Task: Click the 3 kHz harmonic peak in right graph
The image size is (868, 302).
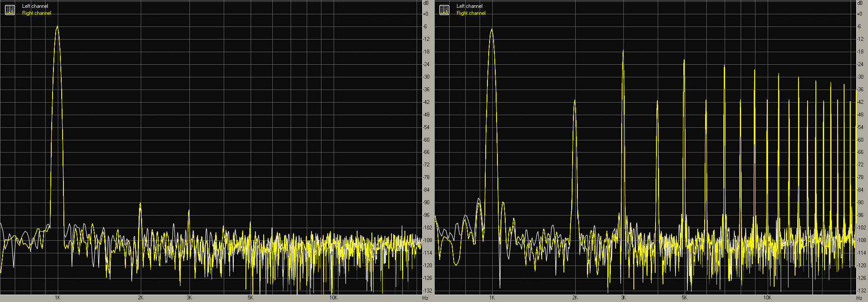Action: click(x=623, y=51)
